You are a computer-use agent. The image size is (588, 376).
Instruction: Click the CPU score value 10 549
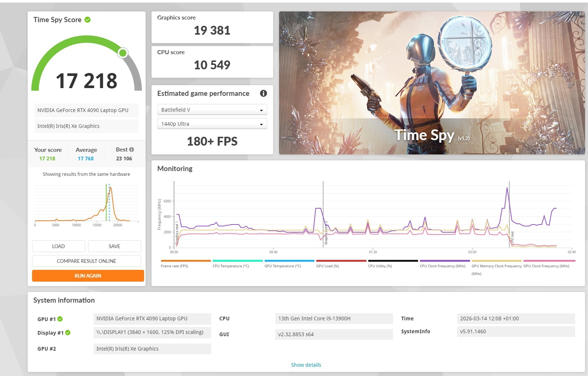212,65
